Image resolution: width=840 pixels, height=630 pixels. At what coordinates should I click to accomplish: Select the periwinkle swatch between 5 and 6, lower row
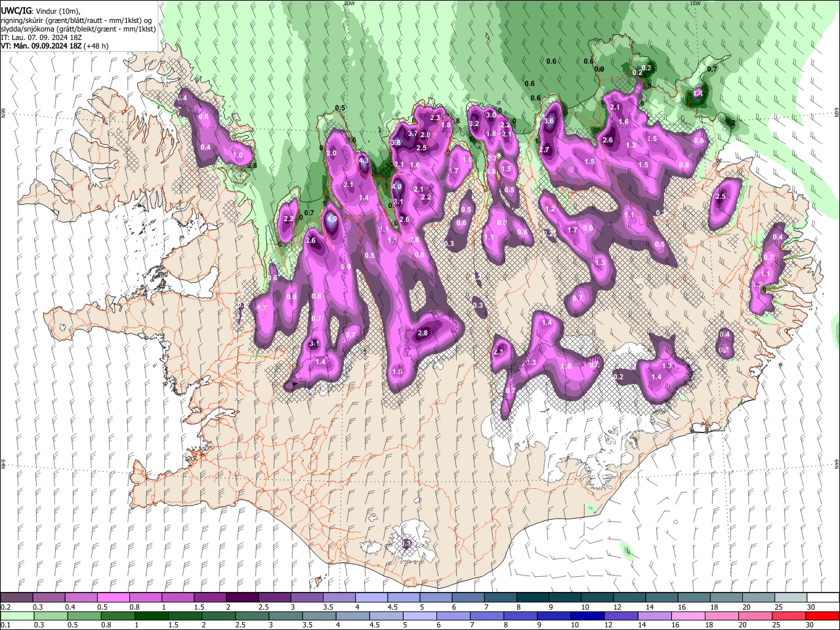(420, 616)
